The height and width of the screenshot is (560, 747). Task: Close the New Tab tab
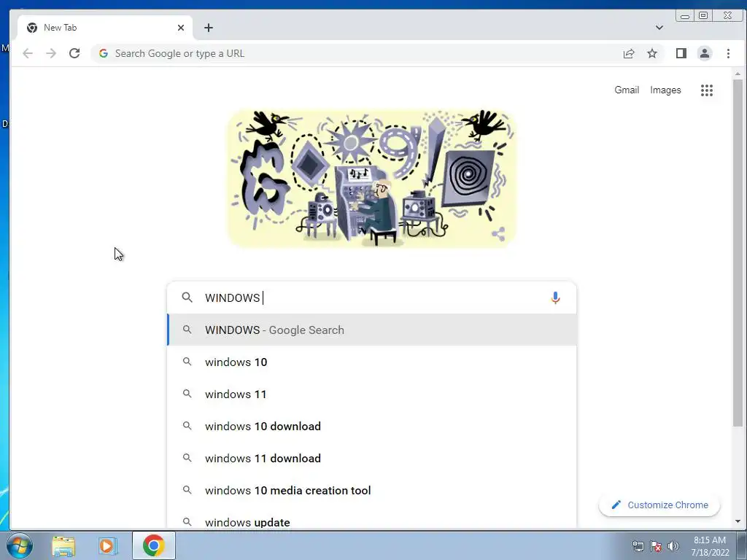click(181, 28)
